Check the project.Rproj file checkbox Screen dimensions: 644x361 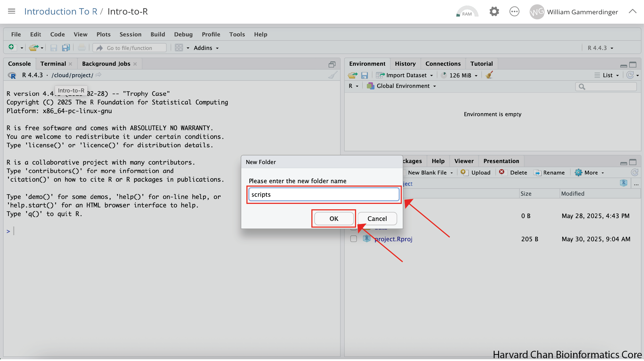click(354, 239)
